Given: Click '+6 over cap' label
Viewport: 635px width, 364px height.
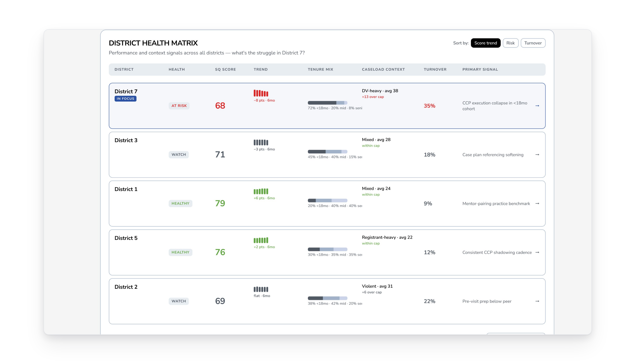Looking at the screenshot, I should pos(372,292).
